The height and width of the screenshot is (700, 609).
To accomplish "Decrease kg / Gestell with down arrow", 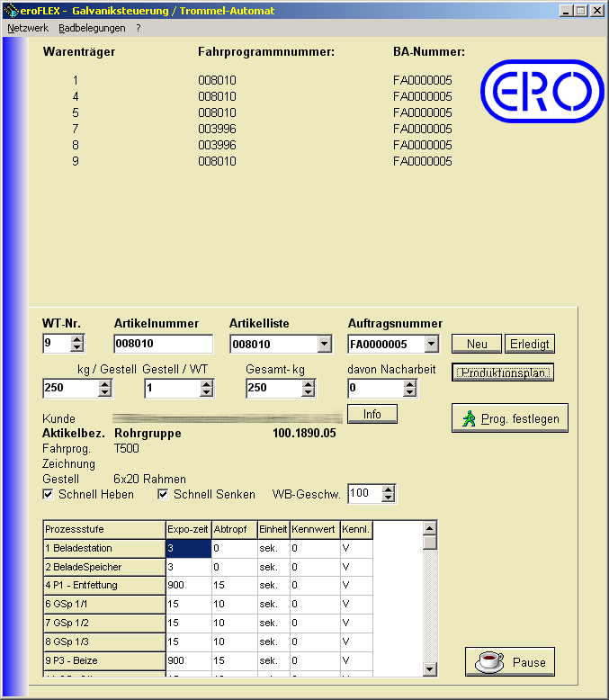I will click(105, 392).
